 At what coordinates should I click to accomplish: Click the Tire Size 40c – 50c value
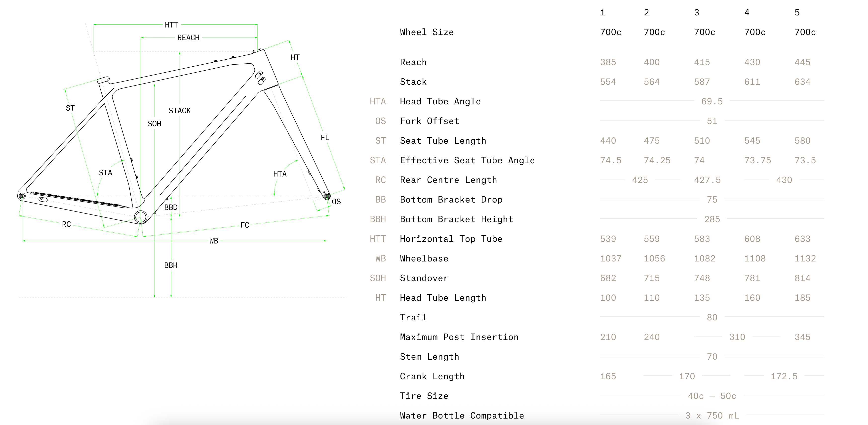712,396
